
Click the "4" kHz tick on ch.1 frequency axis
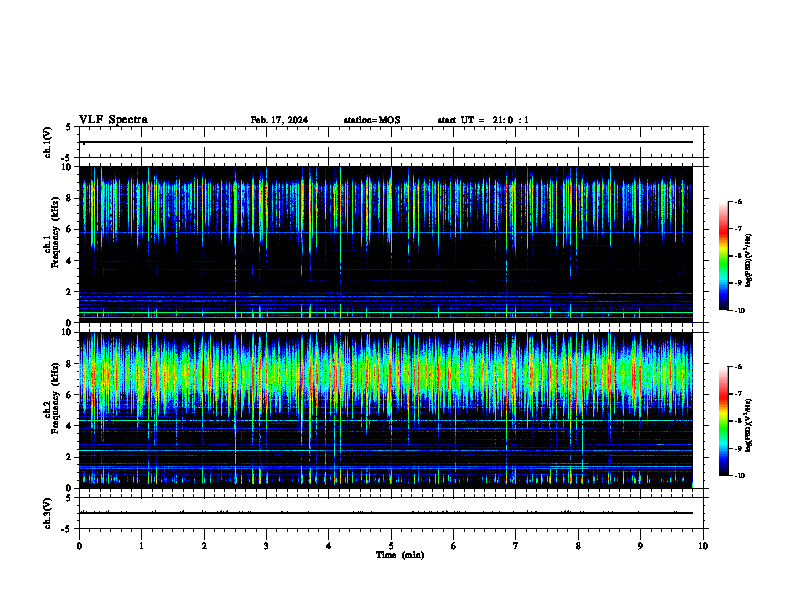(70, 261)
